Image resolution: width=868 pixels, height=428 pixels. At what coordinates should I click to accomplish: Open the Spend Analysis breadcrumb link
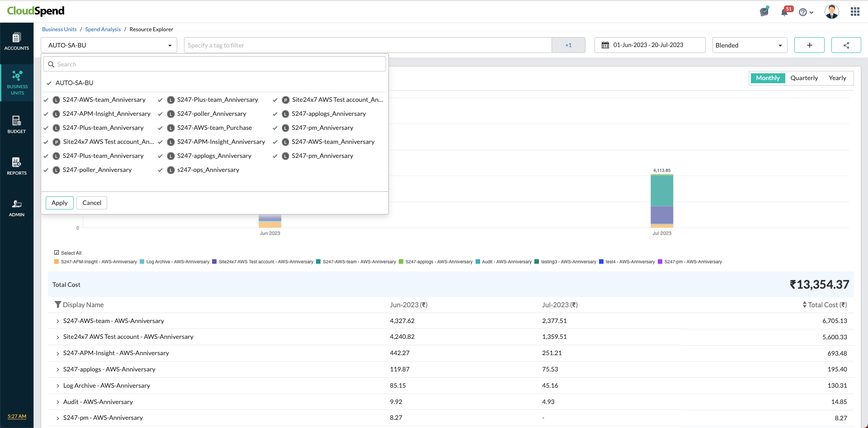pos(103,29)
